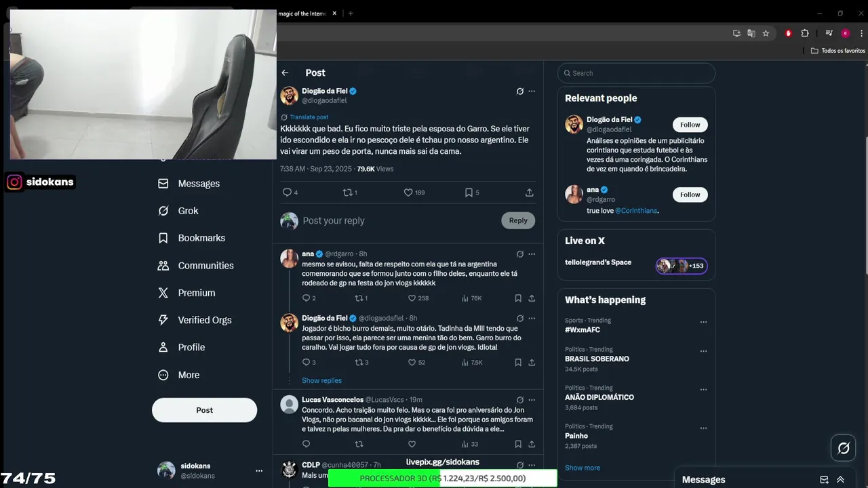Screen dimensions: 868x488
Task: Bookmark this page with the star icon
Action: coord(766,33)
